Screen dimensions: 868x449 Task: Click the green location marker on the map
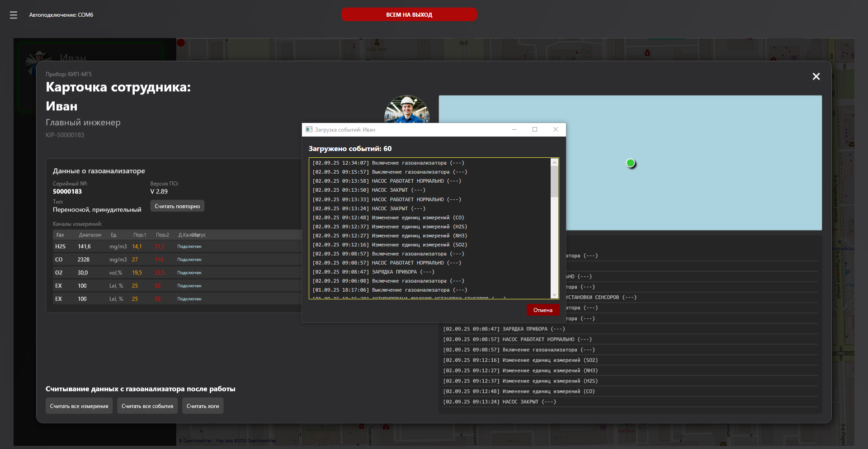(631, 163)
